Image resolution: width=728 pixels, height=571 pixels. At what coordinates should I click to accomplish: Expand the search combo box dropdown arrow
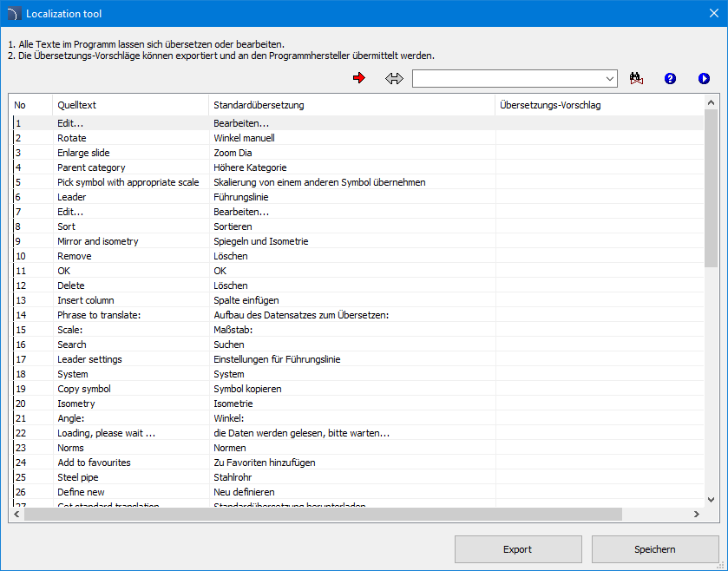click(610, 79)
